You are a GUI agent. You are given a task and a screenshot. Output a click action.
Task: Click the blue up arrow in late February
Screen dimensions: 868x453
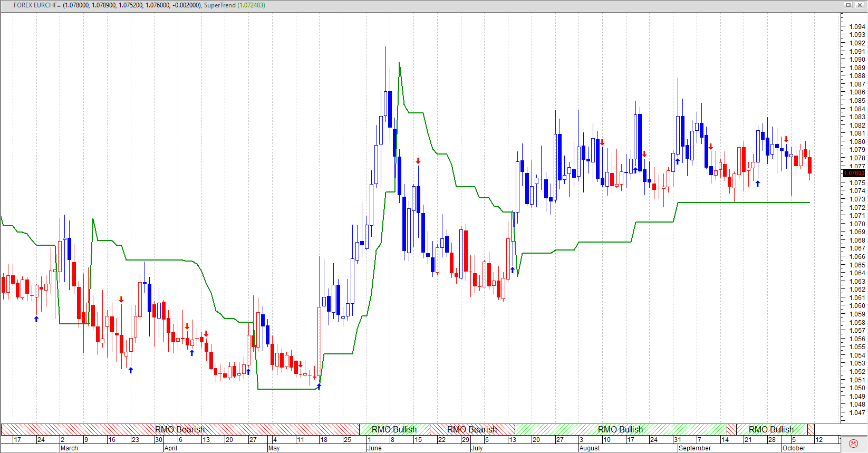[36, 319]
